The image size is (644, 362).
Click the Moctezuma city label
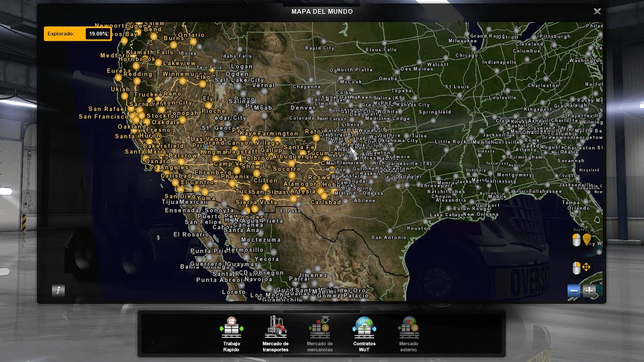click(261, 240)
